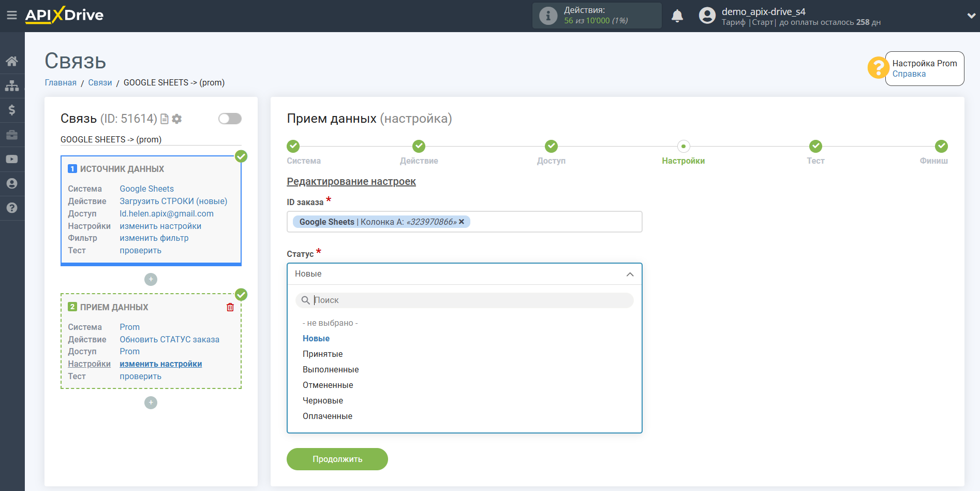Open the Связи breadcrumb link
Viewport: 980px width, 491px height.
[100, 83]
